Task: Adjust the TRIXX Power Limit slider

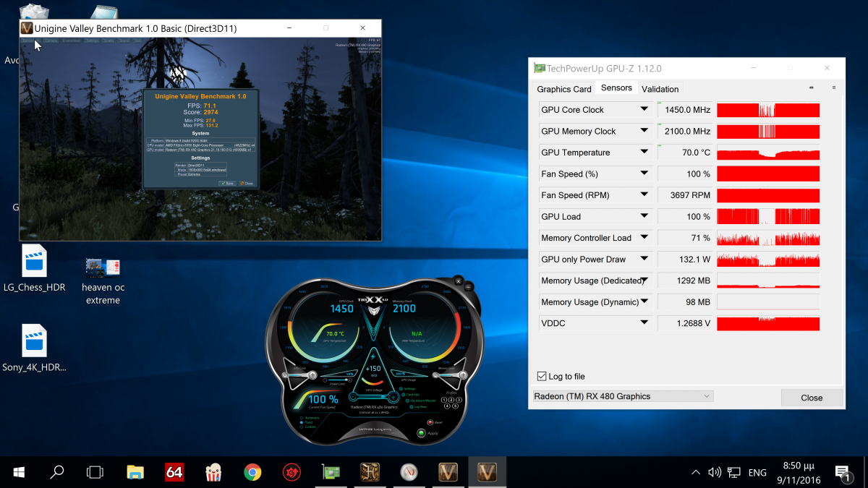Action: [x=337, y=380]
